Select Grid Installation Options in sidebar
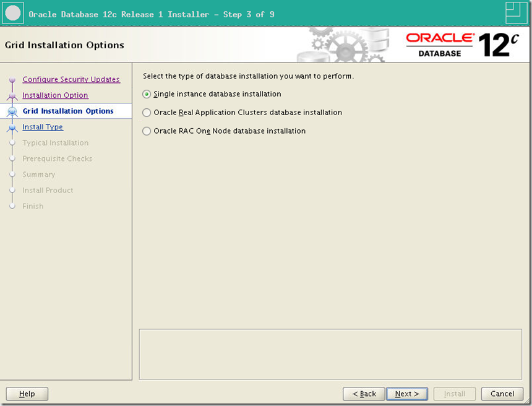Image resolution: width=532 pixels, height=406 pixels. (68, 111)
